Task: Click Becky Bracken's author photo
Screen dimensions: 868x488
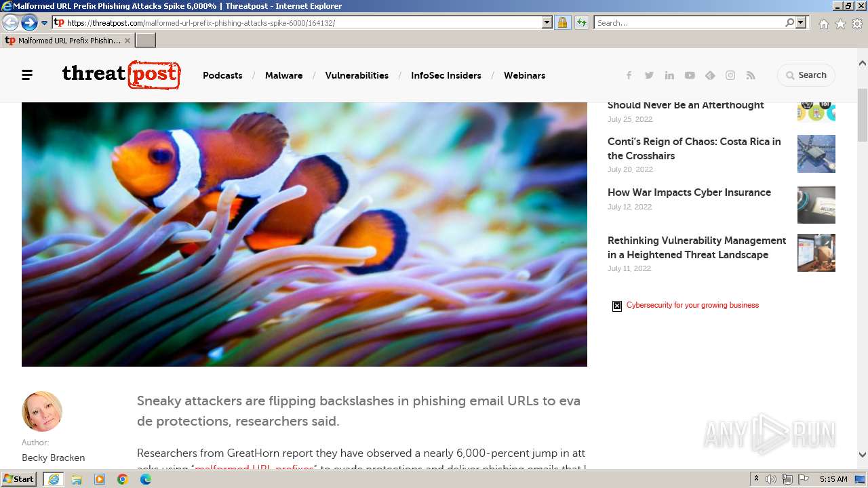Action: (x=42, y=411)
